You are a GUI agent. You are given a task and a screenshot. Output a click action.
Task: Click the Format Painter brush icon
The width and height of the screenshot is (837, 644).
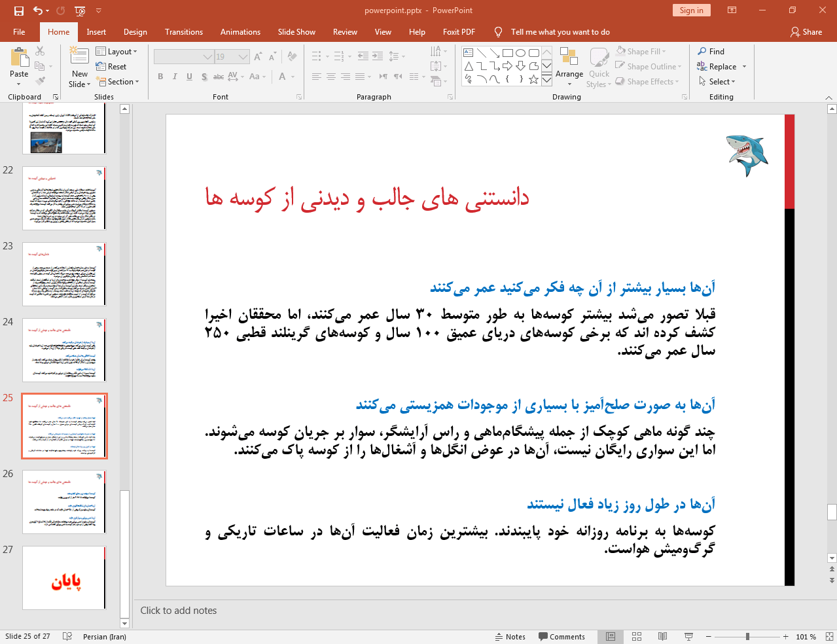click(40, 81)
